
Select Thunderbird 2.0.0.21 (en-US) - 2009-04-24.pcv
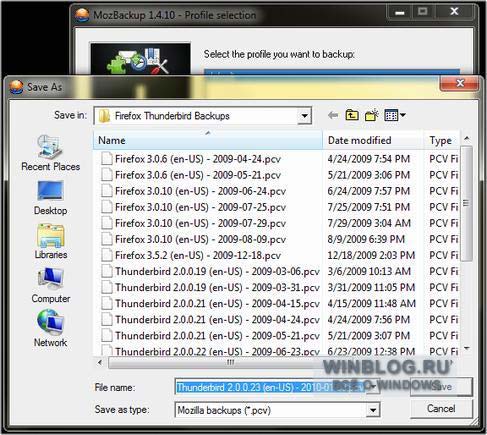217,319
